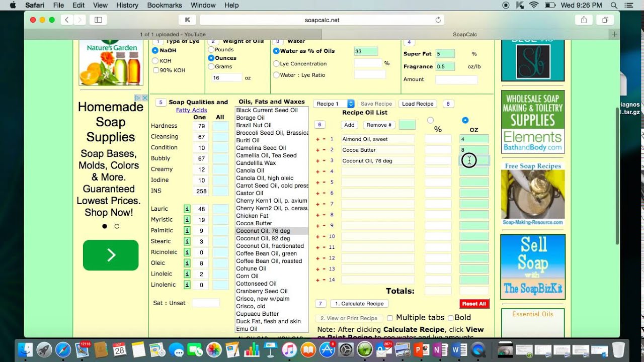Select the KOH lye type radio button
This screenshot has width=644, height=362.
tap(155, 61)
